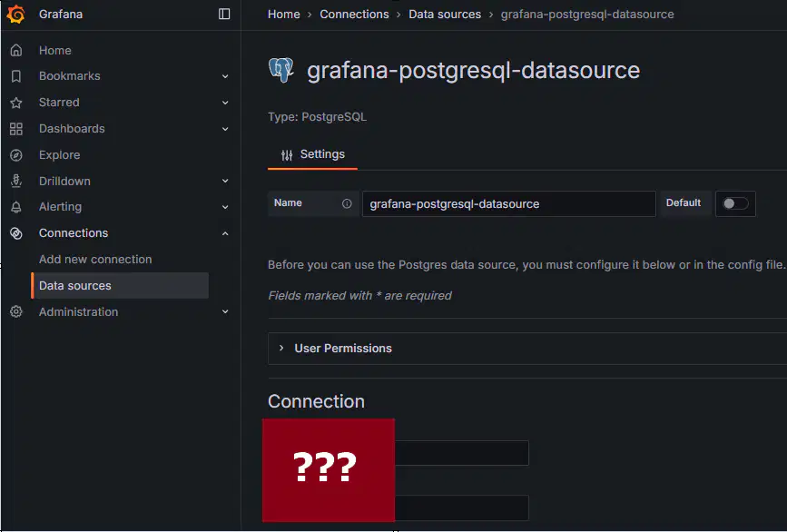The height and width of the screenshot is (532, 787).
Task: Open Explore from the sidebar
Action: [x=59, y=154]
